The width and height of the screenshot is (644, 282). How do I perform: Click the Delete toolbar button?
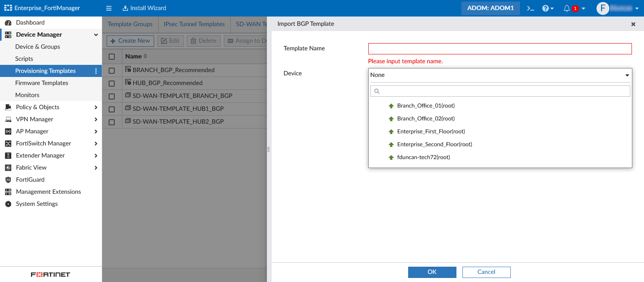click(x=203, y=41)
